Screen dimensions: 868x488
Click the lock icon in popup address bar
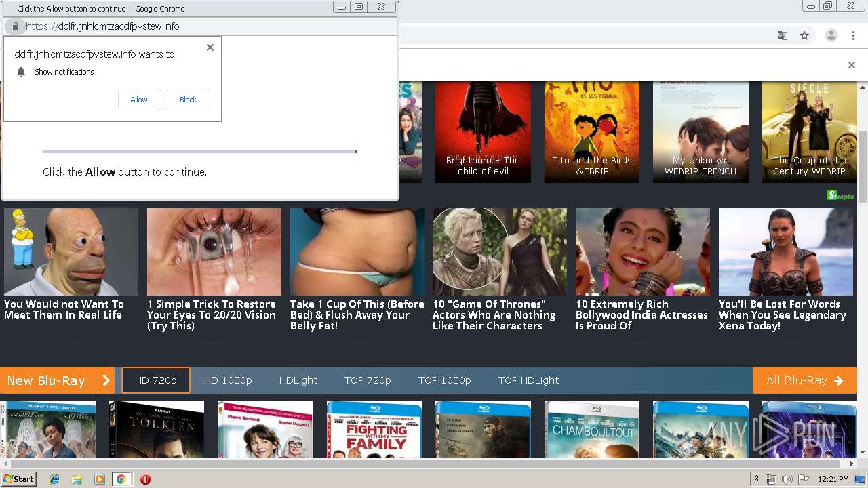[x=15, y=26]
